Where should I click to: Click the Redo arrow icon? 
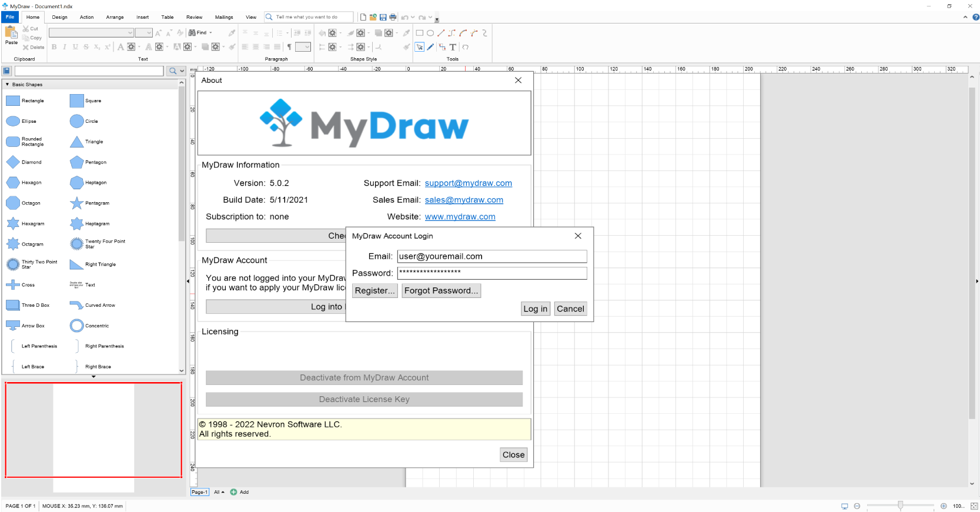point(422,18)
